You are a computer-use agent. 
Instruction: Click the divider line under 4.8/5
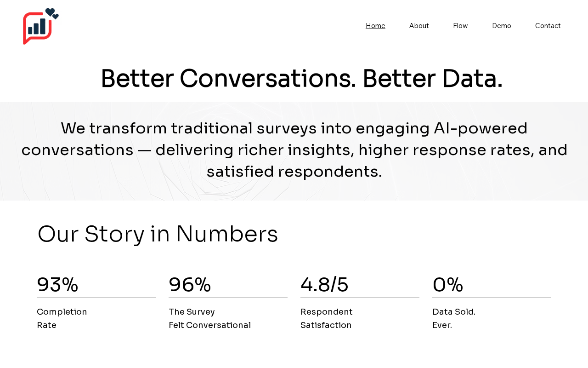click(x=360, y=298)
